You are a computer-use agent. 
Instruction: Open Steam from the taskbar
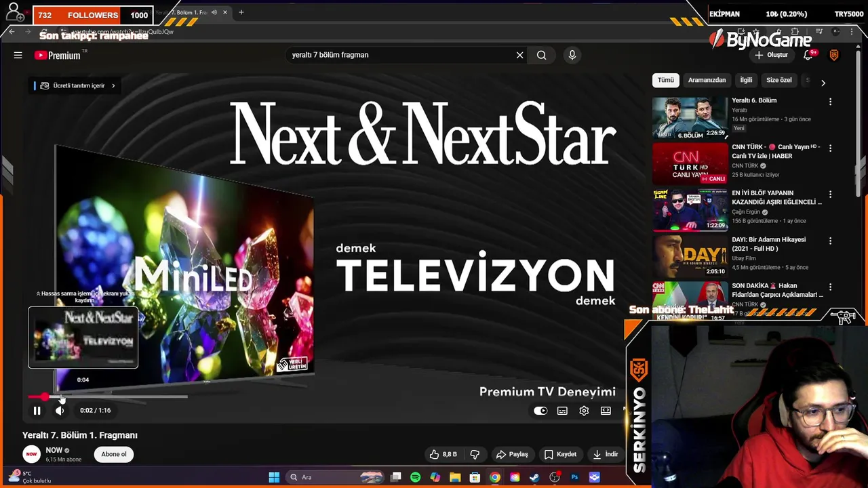click(534, 477)
